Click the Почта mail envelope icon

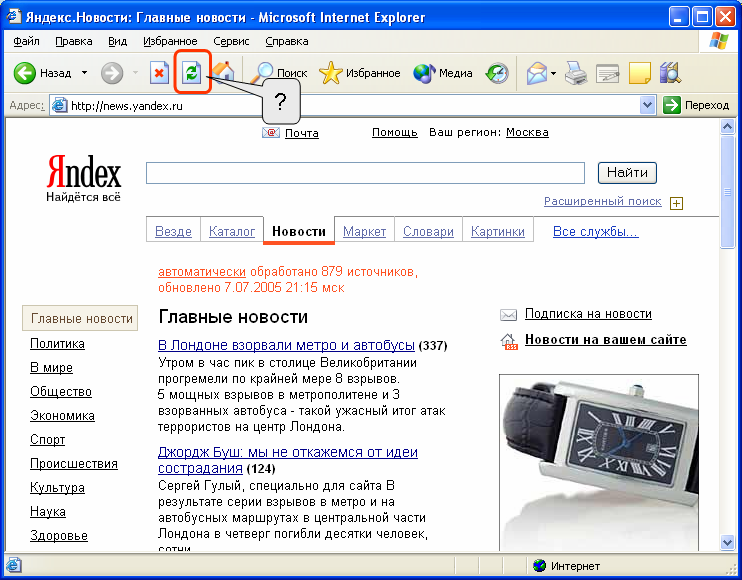[271, 133]
